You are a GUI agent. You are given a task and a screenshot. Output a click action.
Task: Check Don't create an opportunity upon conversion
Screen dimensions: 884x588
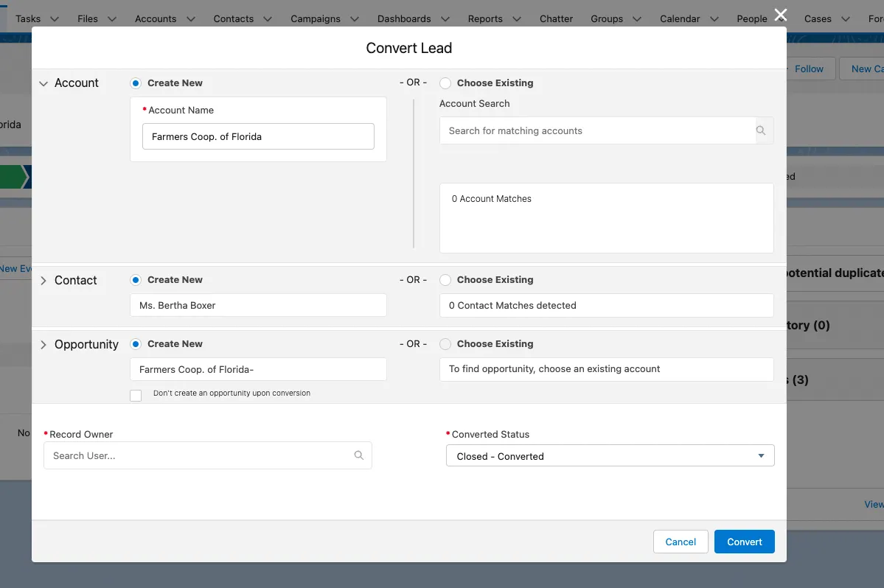coord(136,396)
